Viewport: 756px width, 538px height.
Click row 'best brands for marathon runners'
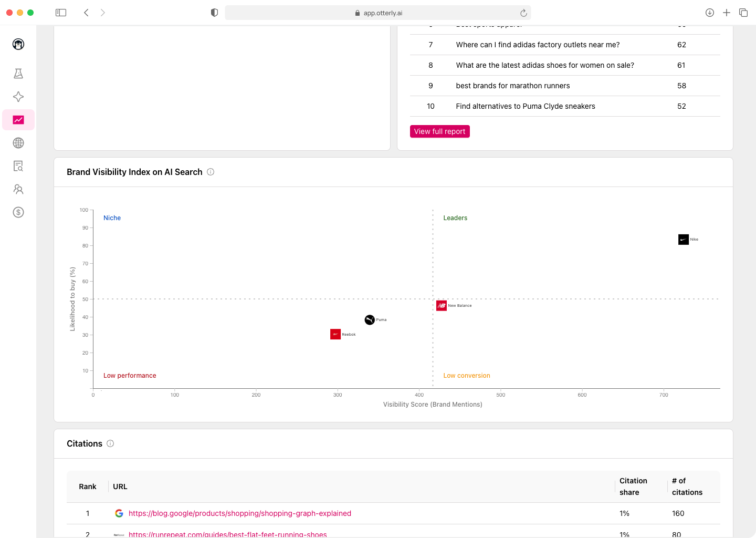(x=565, y=86)
